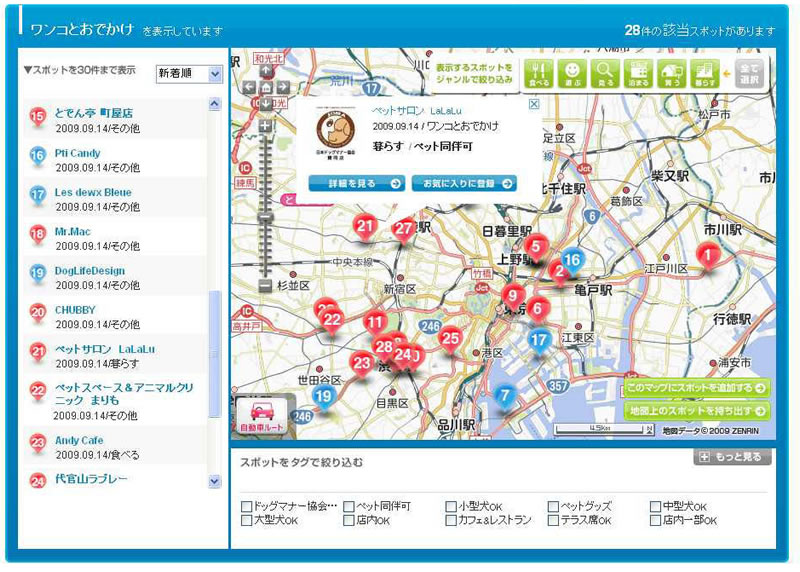Open 代官山ラブレー list entry
Screen dimensions: 800x572
point(115,479)
